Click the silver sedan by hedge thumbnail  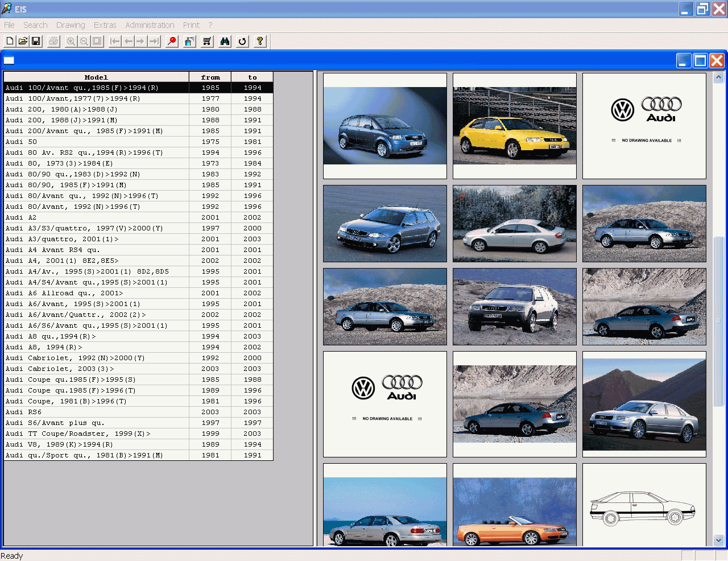(x=515, y=224)
